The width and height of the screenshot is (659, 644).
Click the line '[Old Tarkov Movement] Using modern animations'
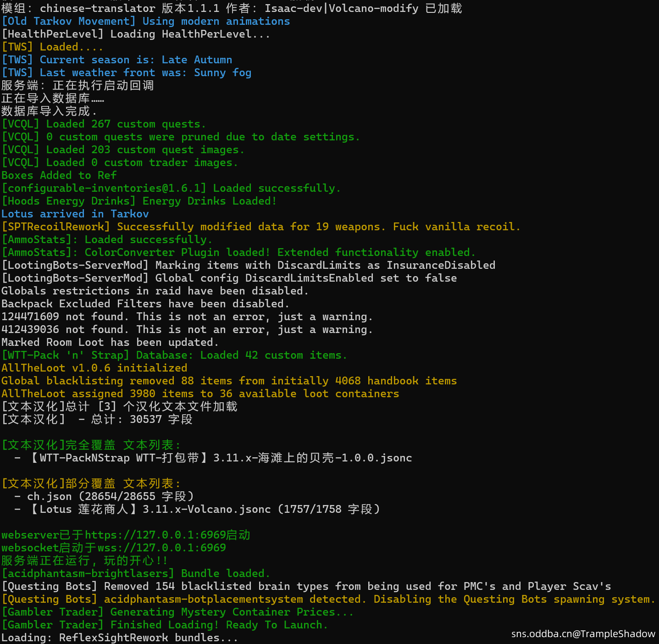(146, 22)
